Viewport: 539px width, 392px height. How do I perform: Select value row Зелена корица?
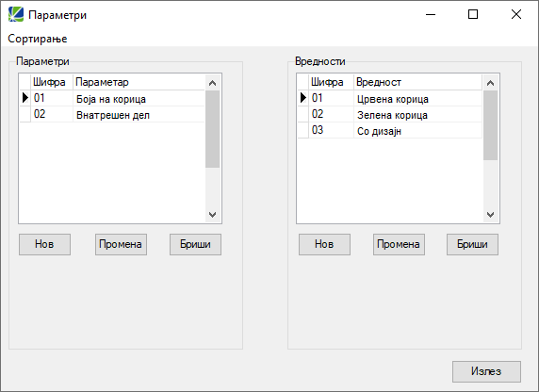390,115
